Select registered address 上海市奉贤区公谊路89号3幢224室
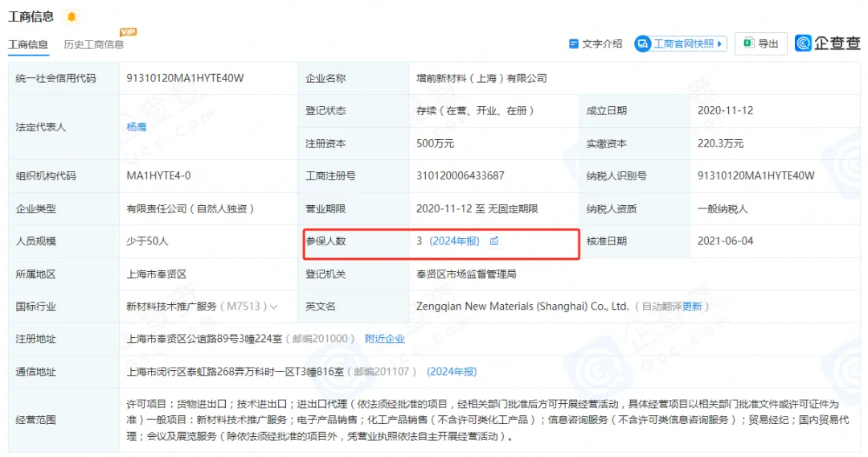Image resolution: width=868 pixels, height=457 pixels. (x=204, y=339)
